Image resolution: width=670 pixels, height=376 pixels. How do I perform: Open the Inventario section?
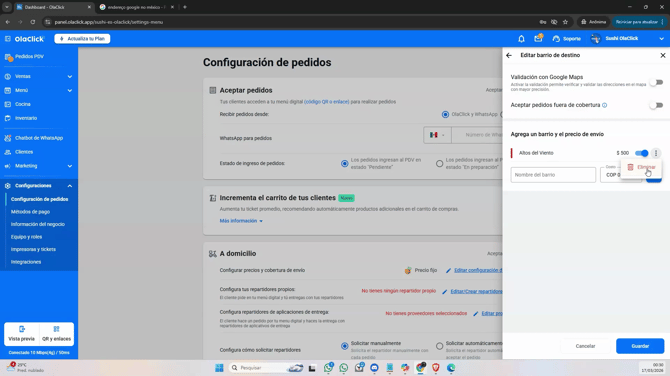point(26,118)
